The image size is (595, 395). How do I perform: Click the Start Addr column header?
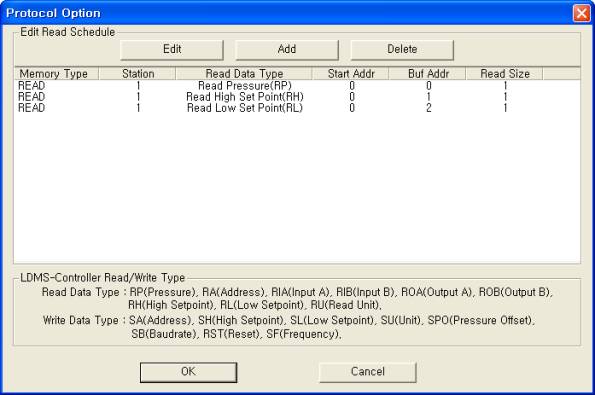351,74
